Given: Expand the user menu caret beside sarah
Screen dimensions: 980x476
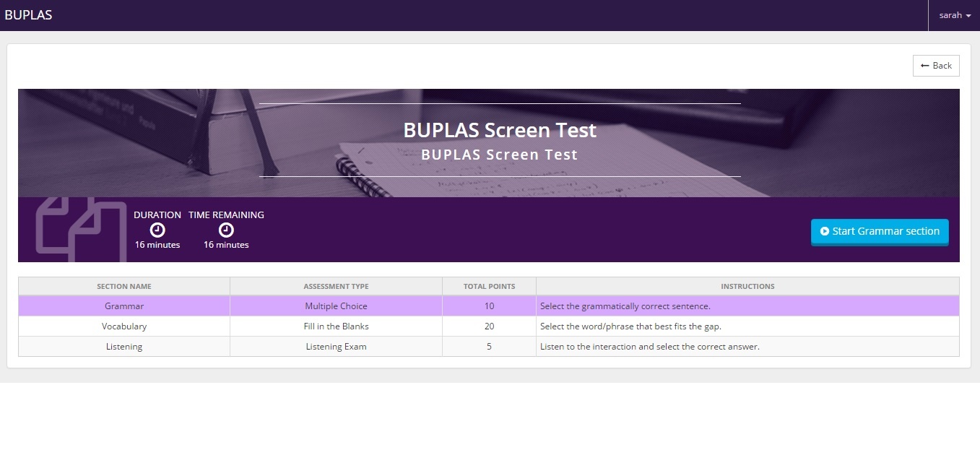Looking at the screenshot, I should click(x=968, y=15).
